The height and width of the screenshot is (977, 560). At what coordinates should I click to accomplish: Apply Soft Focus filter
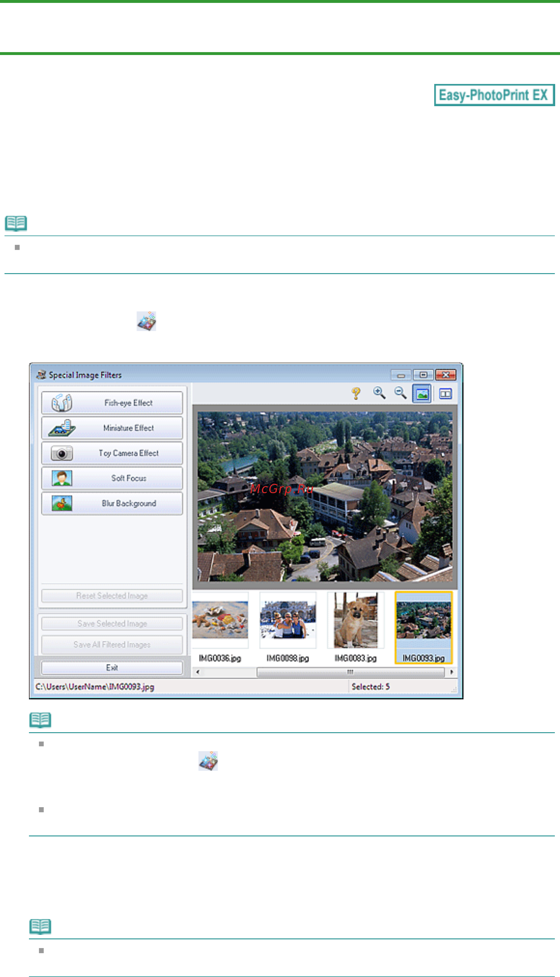coord(112,478)
